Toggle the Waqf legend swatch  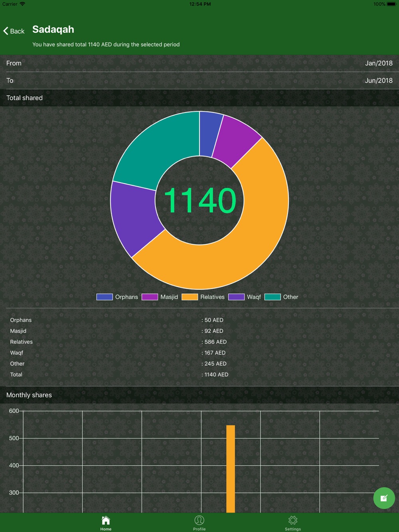(236, 297)
